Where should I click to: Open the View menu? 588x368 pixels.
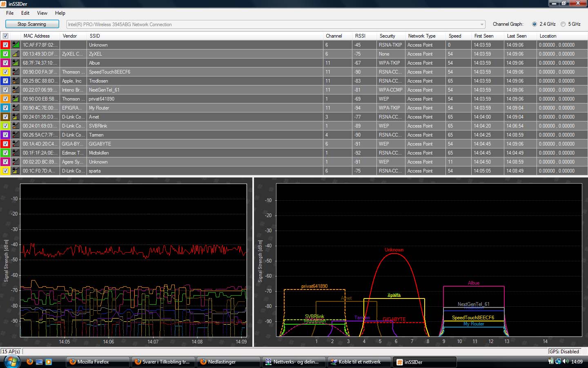pos(42,13)
